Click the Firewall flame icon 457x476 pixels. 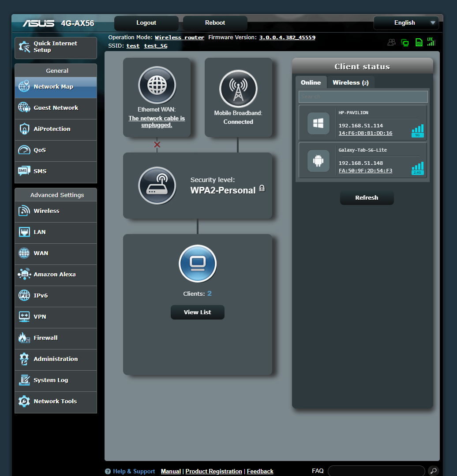point(24,338)
